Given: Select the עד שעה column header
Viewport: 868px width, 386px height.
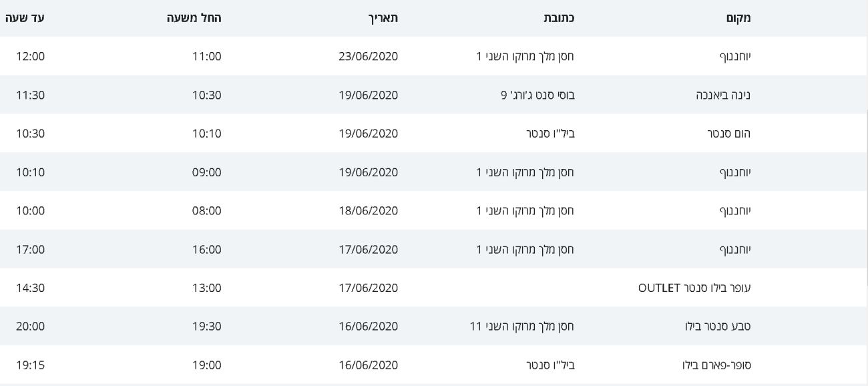Looking at the screenshot, I should 26,18.
